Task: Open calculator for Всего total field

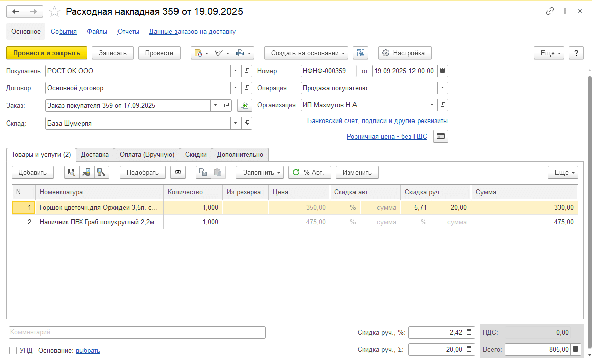Action: (x=575, y=349)
